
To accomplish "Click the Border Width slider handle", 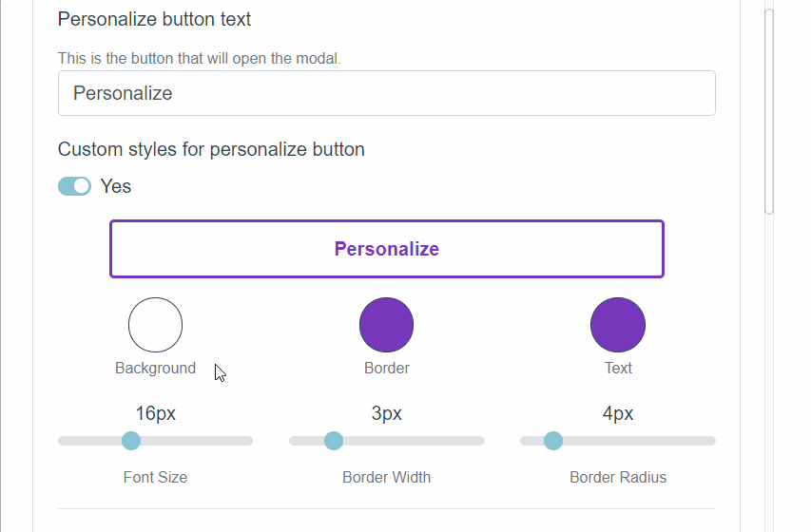I will point(333,441).
